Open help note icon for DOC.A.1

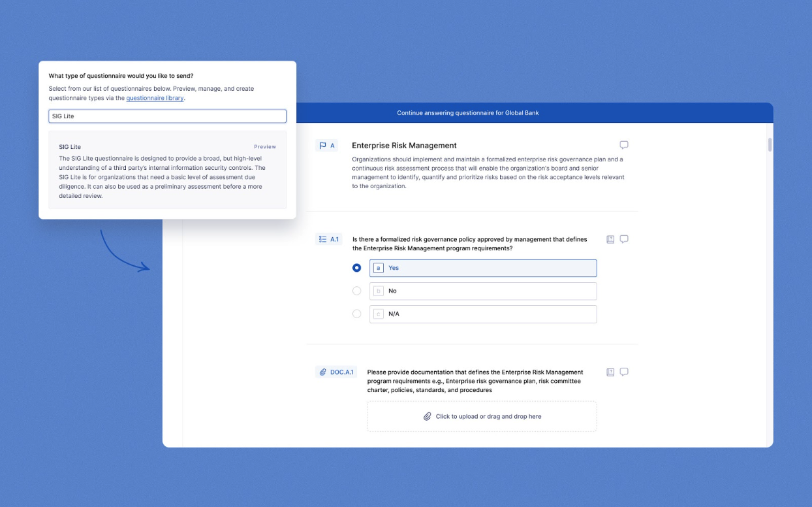point(610,372)
